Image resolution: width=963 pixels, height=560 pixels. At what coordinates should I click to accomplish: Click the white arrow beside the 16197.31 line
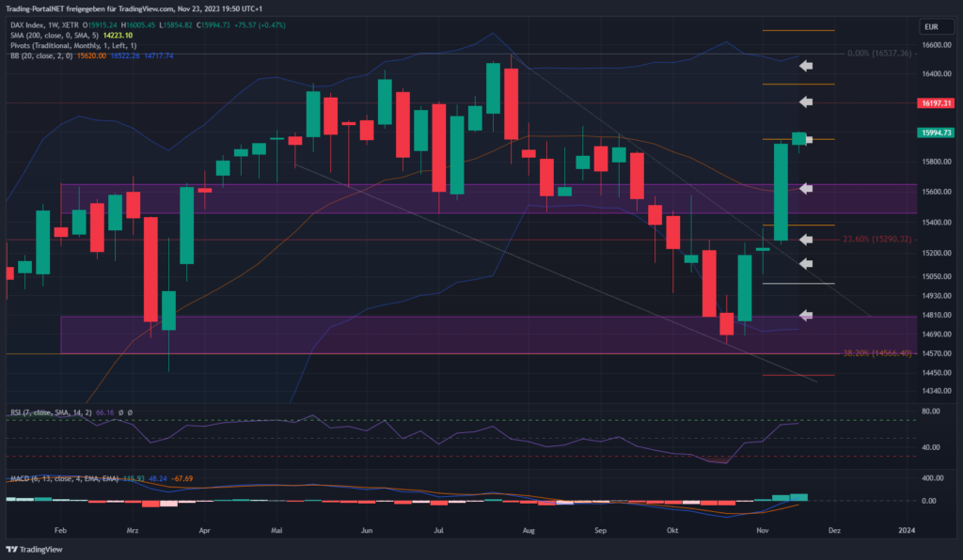click(806, 101)
